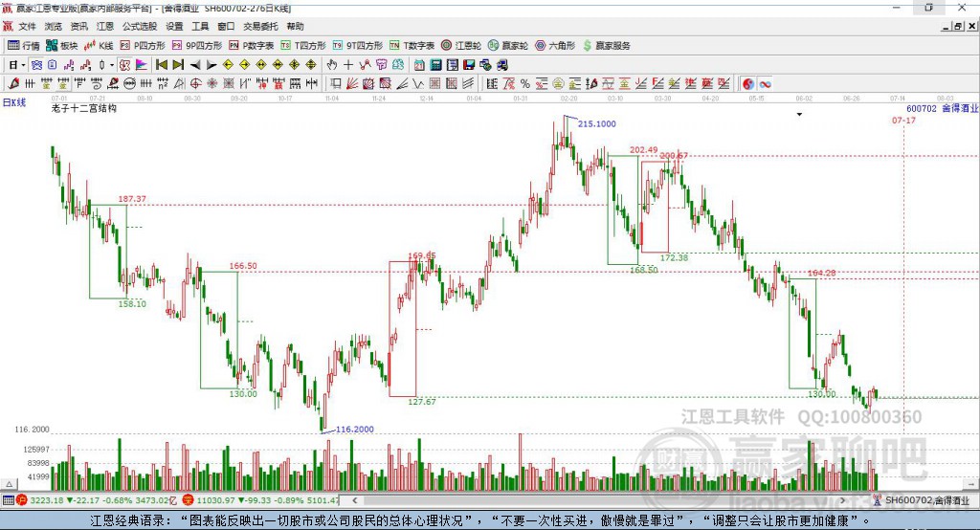Click the 板块 toolbar button

pos(62,46)
